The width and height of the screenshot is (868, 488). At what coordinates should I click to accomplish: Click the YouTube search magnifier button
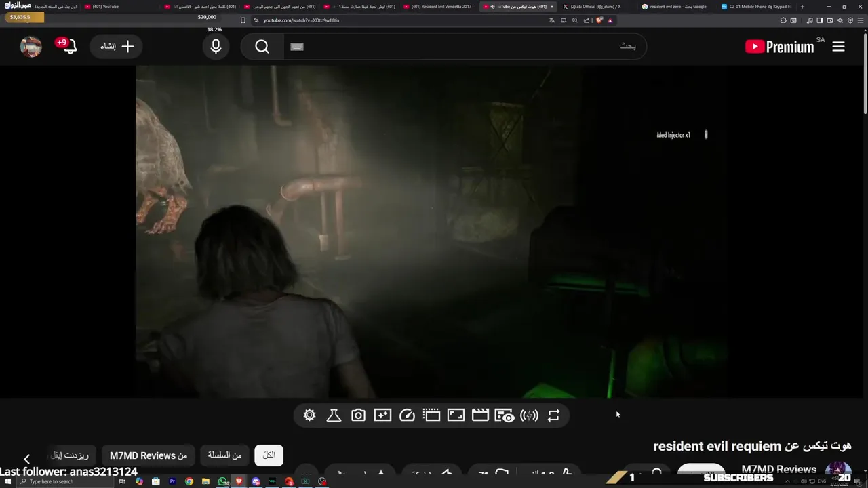(x=262, y=47)
